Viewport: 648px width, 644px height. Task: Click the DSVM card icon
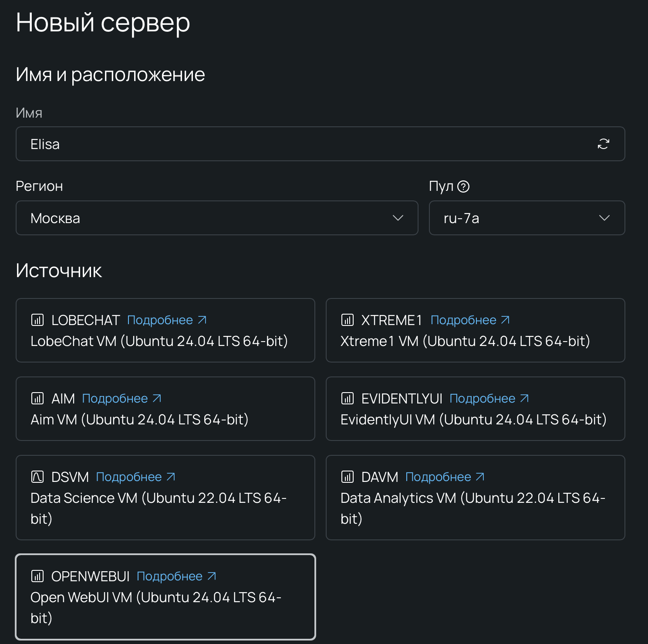(x=37, y=477)
